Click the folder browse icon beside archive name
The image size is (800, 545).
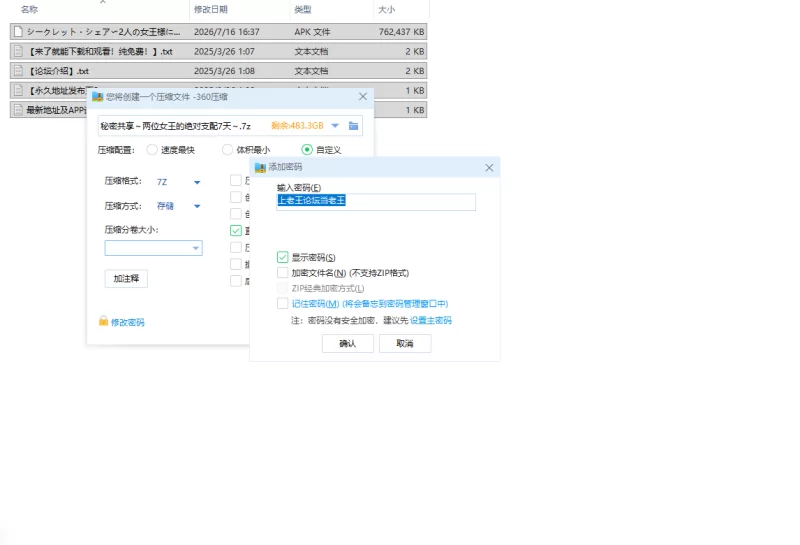point(353,126)
